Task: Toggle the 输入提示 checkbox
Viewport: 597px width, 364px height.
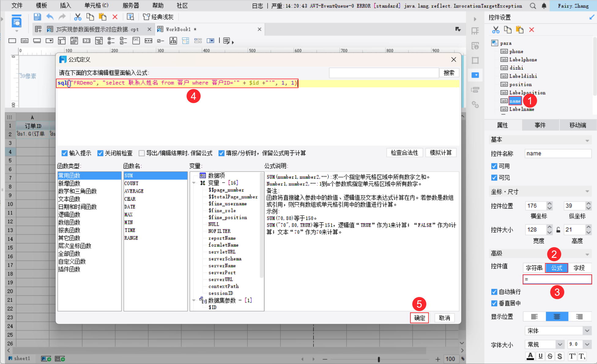Action: 65,153
